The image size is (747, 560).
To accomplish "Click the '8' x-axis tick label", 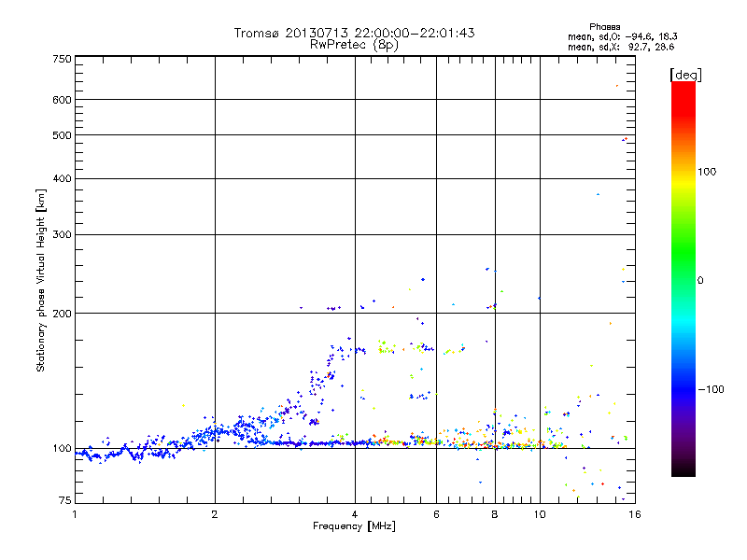I will coord(495,514).
